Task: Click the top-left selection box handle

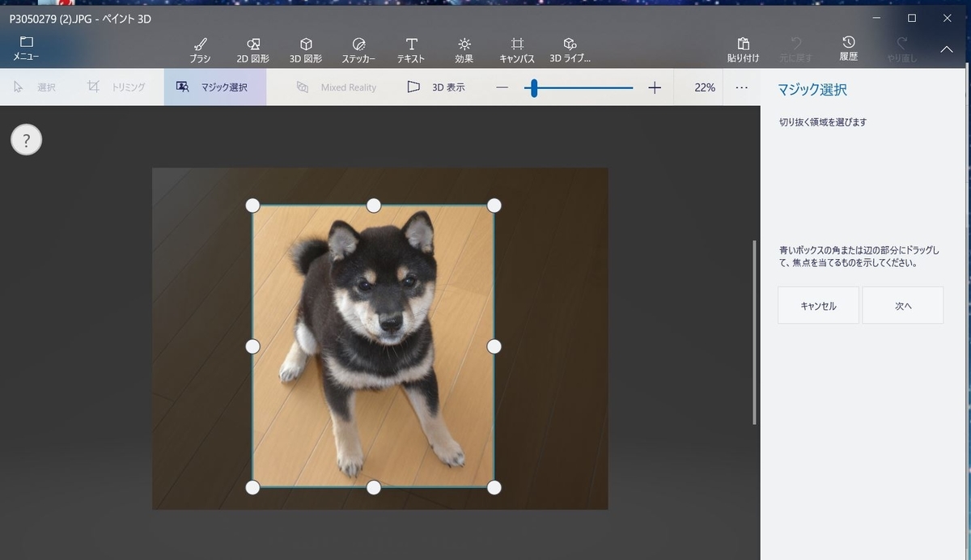Action: point(252,206)
